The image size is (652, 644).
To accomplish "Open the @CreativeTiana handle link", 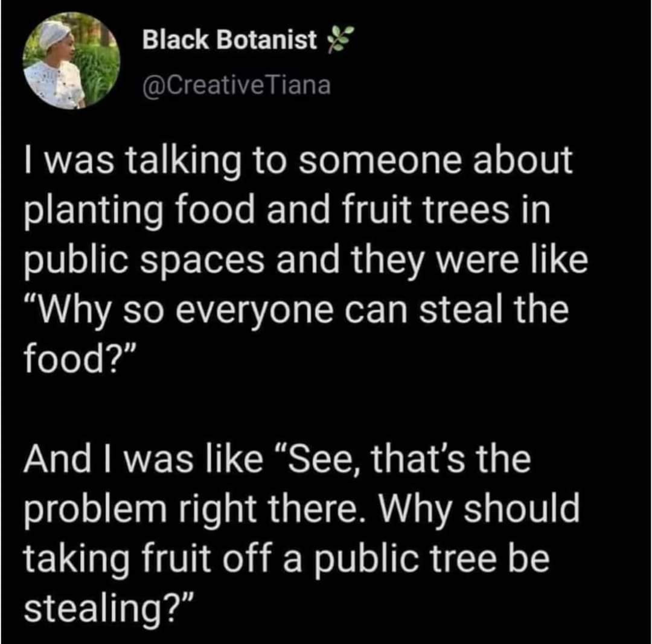I will pos(236,85).
